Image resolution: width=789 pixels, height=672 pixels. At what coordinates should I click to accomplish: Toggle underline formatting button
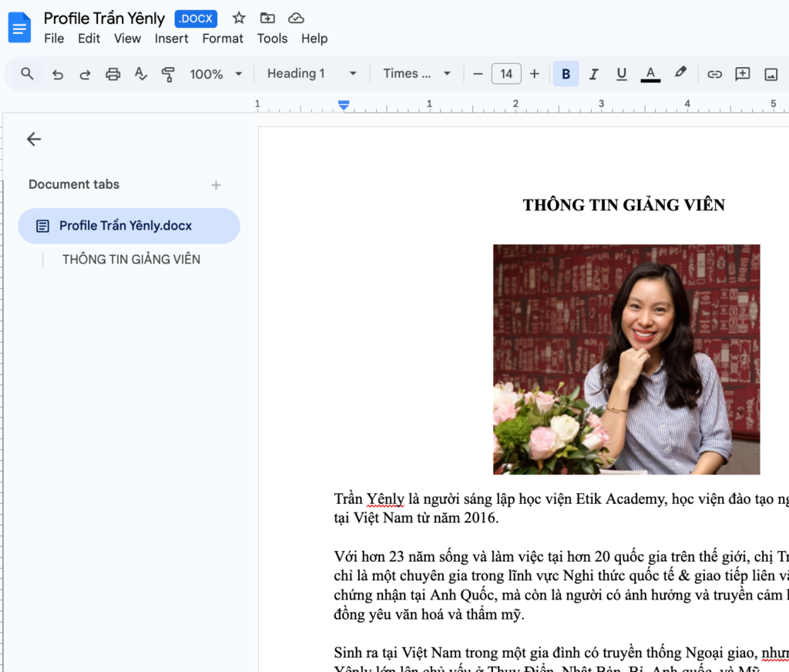click(x=621, y=74)
